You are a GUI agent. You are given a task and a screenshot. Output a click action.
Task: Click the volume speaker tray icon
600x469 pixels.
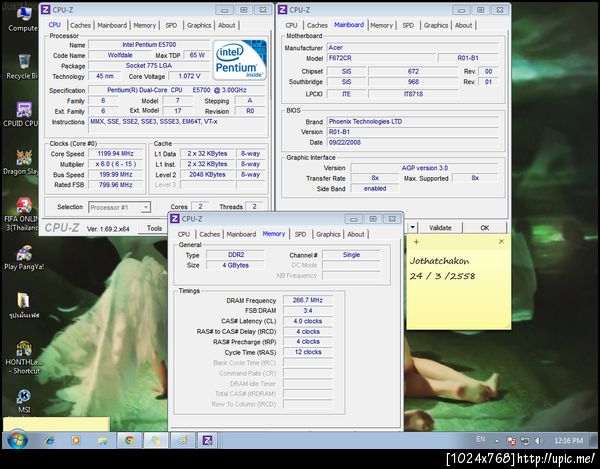[539, 441]
